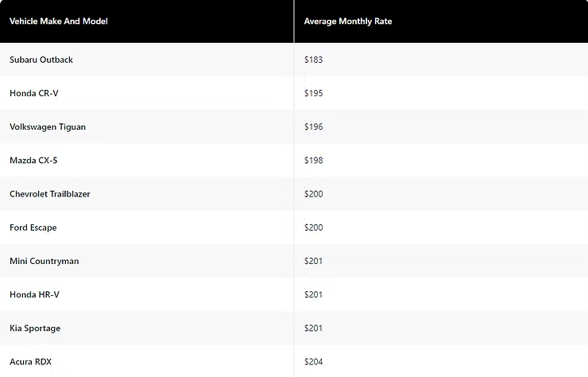Select the Kia Sportage cell
Viewport: 588px width, 377px height.
[x=35, y=328]
